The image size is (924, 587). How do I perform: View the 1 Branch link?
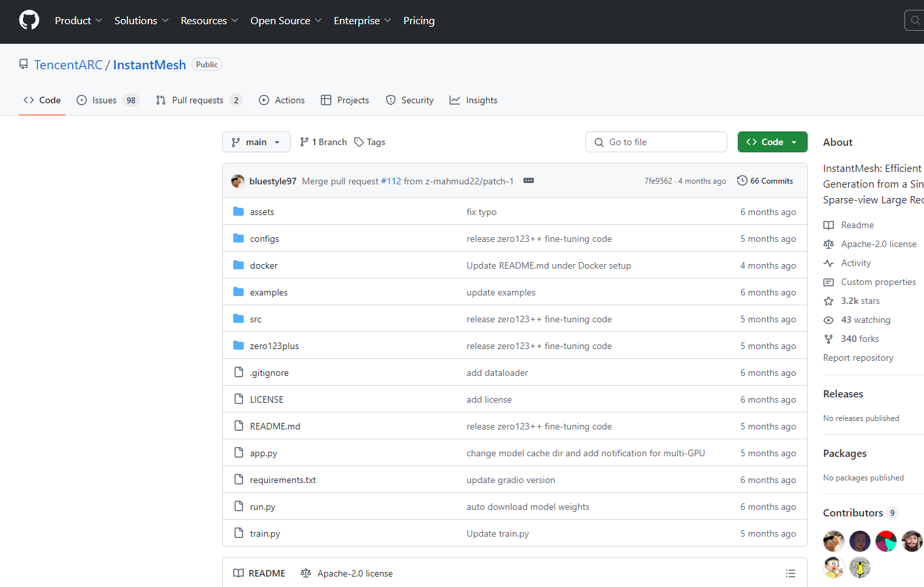(323, 142)
